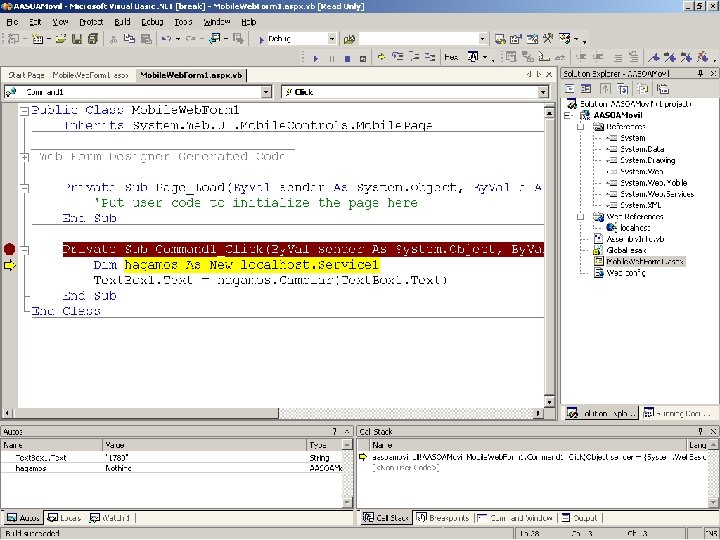Open the Debug menu
The height and width of the screenshot is (540, 720).
(151, 21)
